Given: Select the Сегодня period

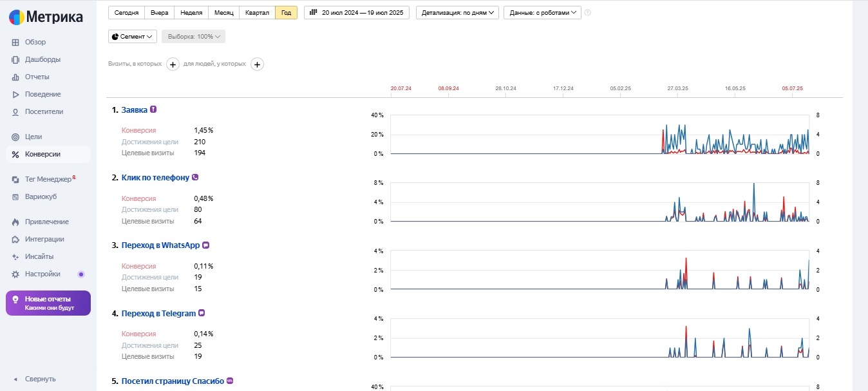Looking at the screenshot, I should point(126,12).
